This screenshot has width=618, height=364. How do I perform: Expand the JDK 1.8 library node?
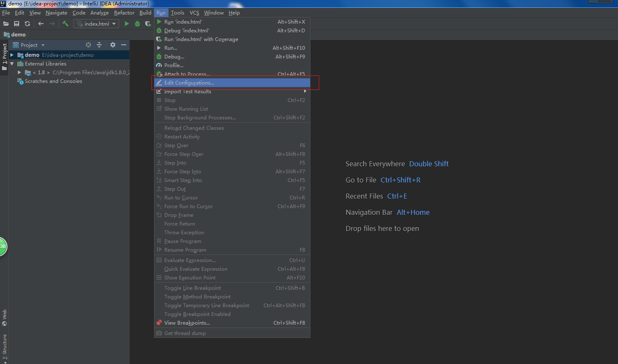pyautogui.click(x=19, y=72)
